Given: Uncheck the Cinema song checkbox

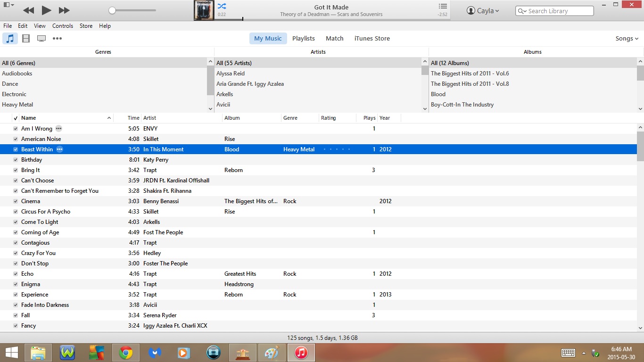Looking at the screenshot, I should [16, 201].
